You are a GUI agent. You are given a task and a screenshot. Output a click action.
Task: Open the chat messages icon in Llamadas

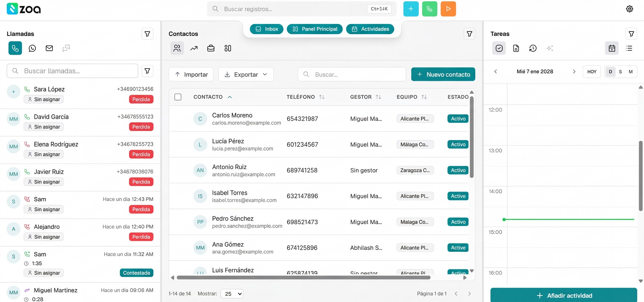click(x=66, y=48)
